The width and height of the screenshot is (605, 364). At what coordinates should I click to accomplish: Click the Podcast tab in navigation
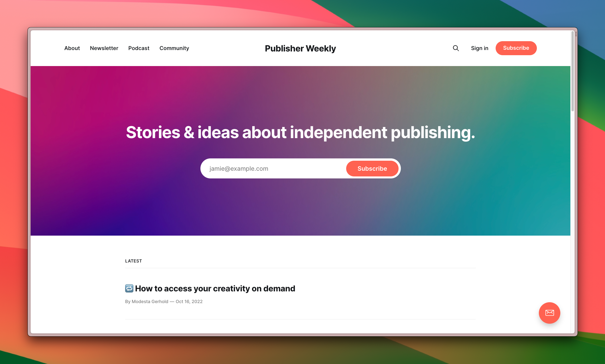tap(138, 48)
